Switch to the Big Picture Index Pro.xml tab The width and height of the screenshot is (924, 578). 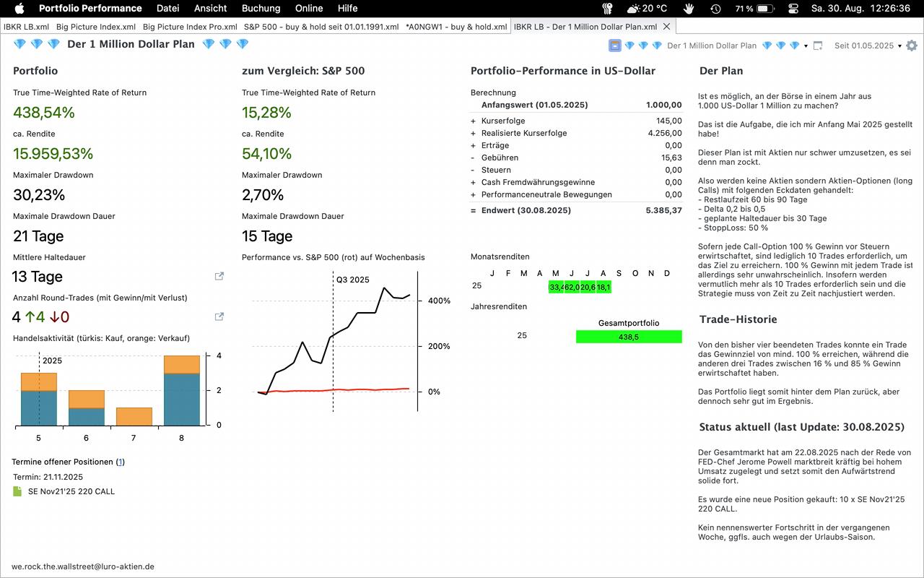coord(190,27)
